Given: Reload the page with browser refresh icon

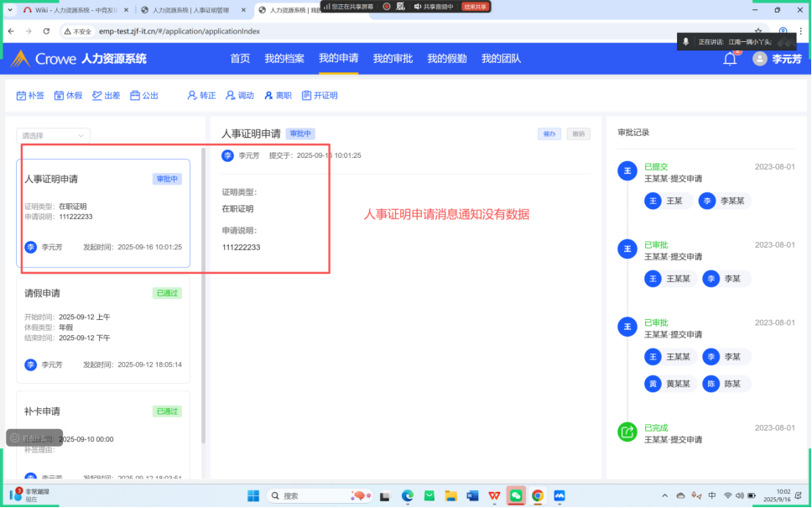Looking at the screenshot, I should 46,31.
